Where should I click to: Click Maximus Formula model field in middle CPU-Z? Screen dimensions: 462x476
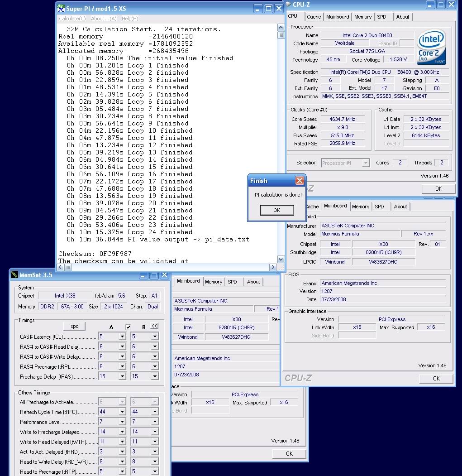click(x=360, y=234)
